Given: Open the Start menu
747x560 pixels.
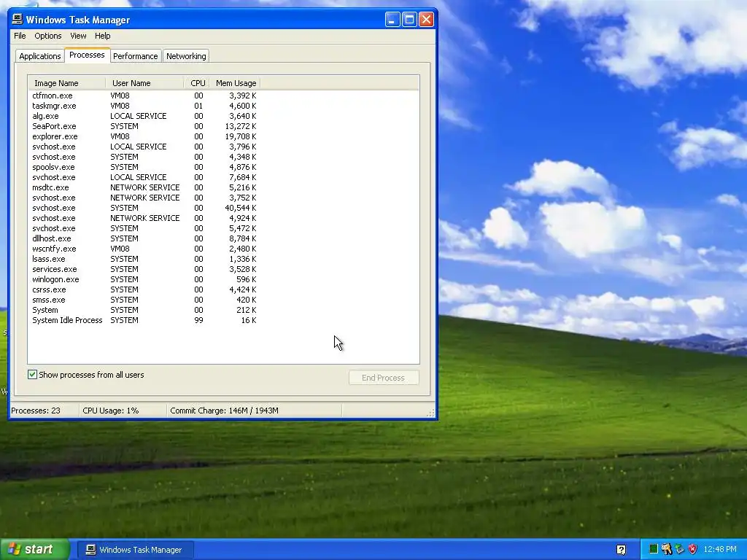Looking at the screenshot, I should click(x=34, y=549).
